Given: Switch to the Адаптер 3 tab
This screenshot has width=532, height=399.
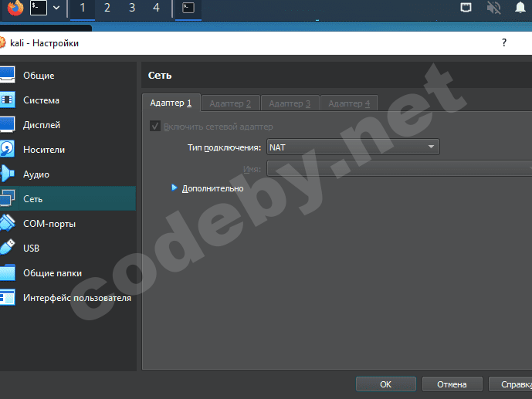Looking at the screenshot, I should point(290,103).
